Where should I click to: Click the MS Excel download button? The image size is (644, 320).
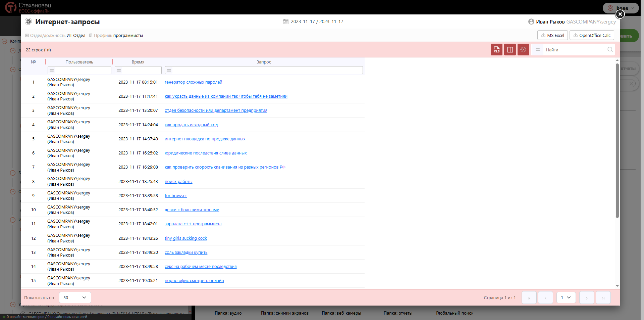pyautogui.click(x=552, y=35)
